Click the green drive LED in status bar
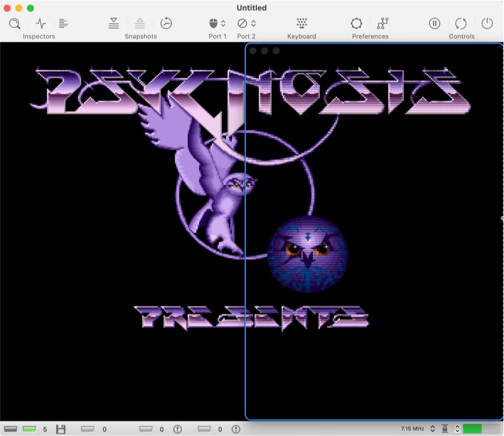Viewport: 504px width, 436px height. click(29, 429)
